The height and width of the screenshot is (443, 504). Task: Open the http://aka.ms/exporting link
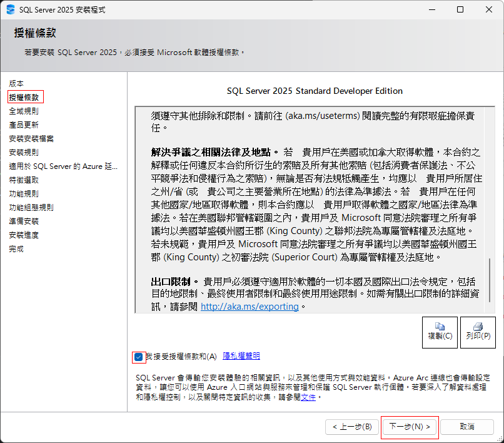pos(249,307)
